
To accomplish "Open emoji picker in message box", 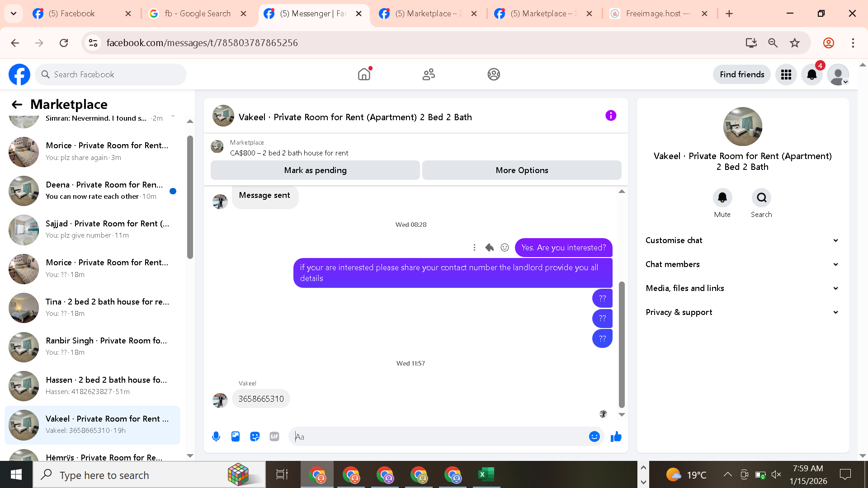I will pyautogui.click(x=594, y=436).
